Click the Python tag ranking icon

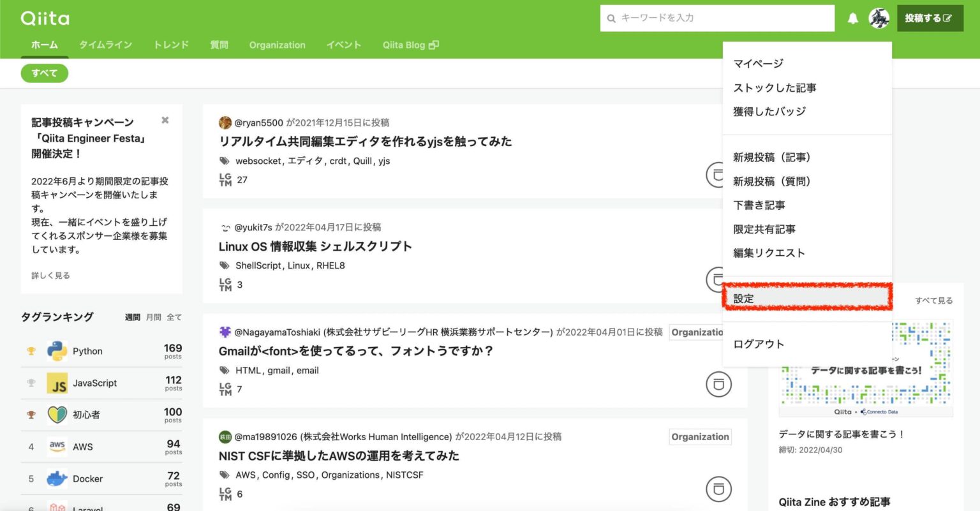coord(57,350)
